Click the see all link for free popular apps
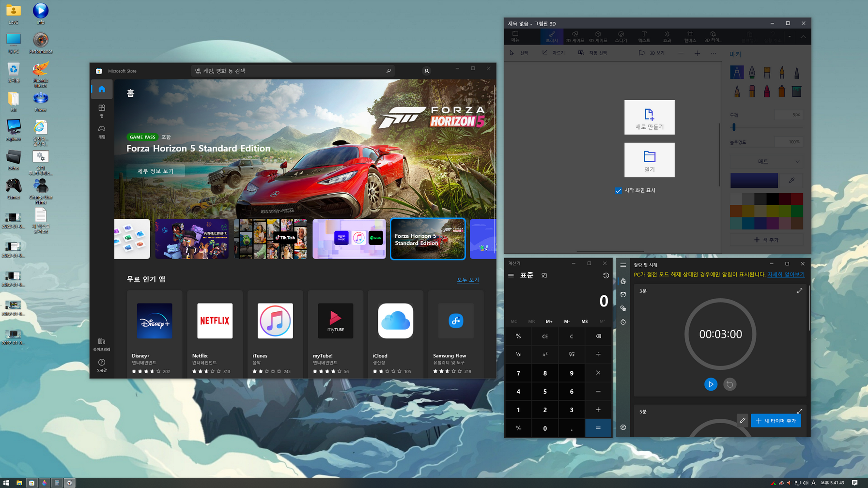Image resolution: width=868 pixels, height=488 pixels. click(468, 280)
